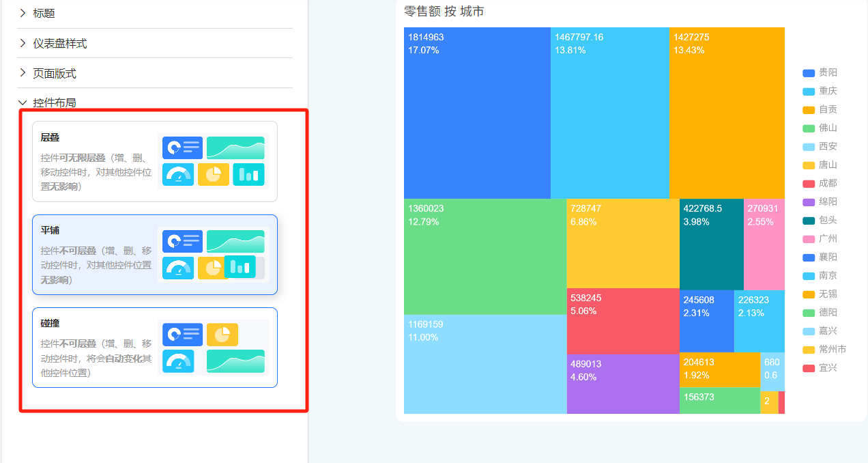Click the 层叠 layout preview thumbnail
Image resolution: width=868 pixels, height=463 pixels.
click(x=213, y=161)
